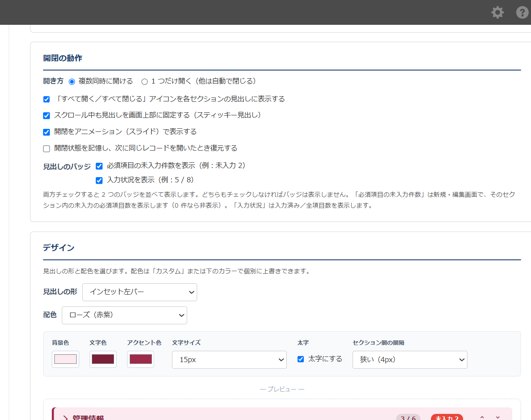The height and width of the screenshot is (420, 531).
Task: Click 開閉の動作 section heading
Action: point(63,58)
